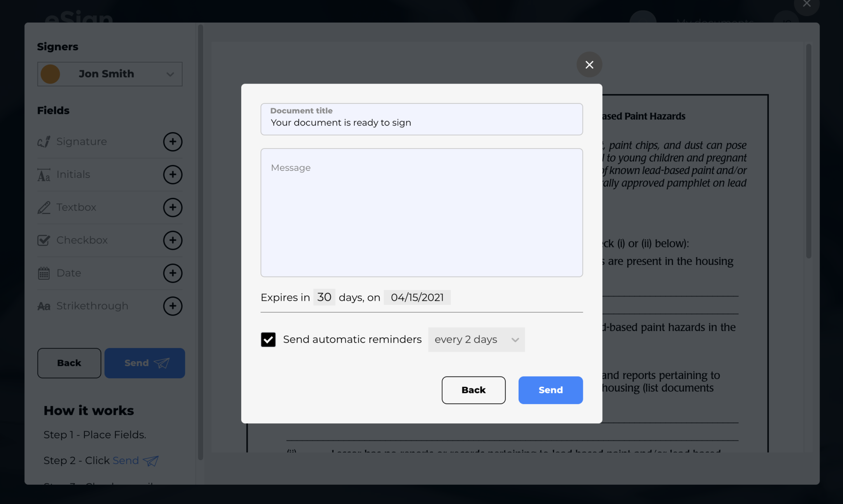This screenshot has width=843, height=504.
Task: Add a Signature field with the plus icon
Action: [172, 142]
